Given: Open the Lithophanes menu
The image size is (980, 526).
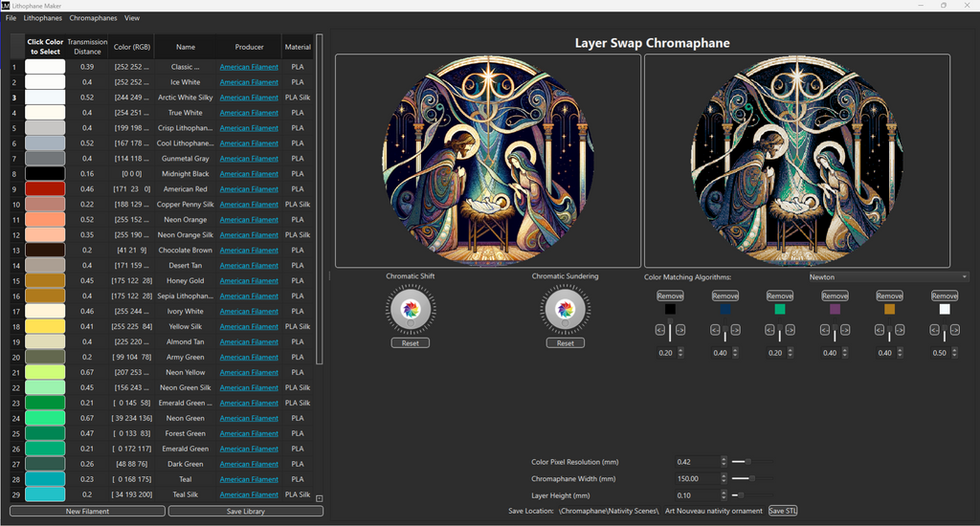Looking at the screenshot, I should 42,18.
